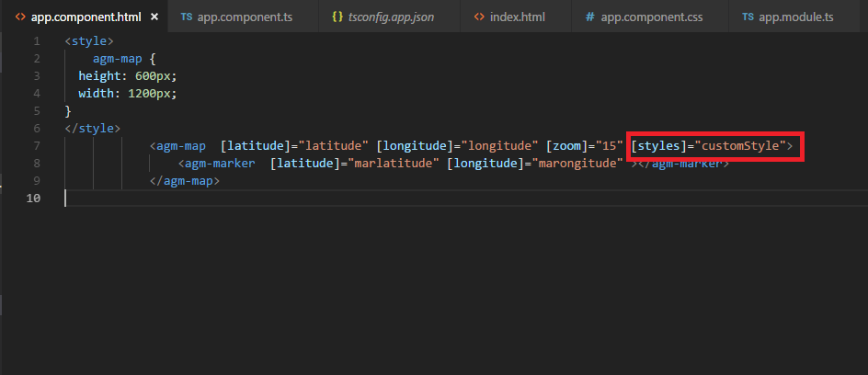Click the TS icon on app.component.ts tab

pos(187,17)
